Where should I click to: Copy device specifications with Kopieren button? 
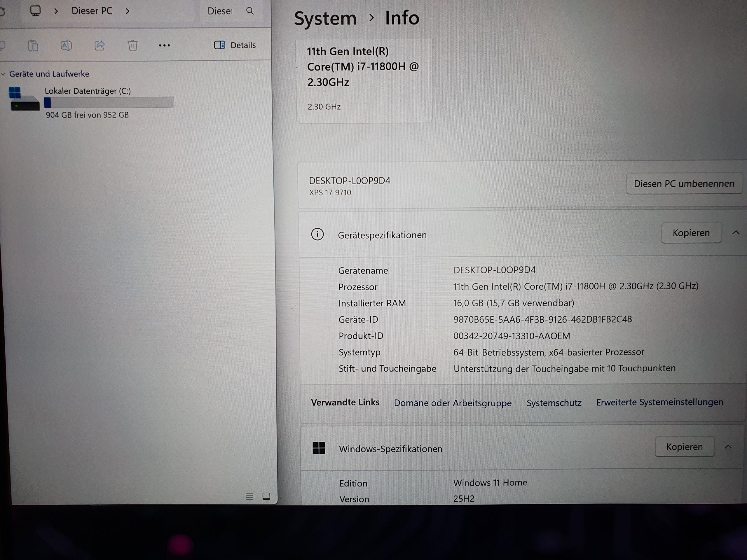pos(691,232)
